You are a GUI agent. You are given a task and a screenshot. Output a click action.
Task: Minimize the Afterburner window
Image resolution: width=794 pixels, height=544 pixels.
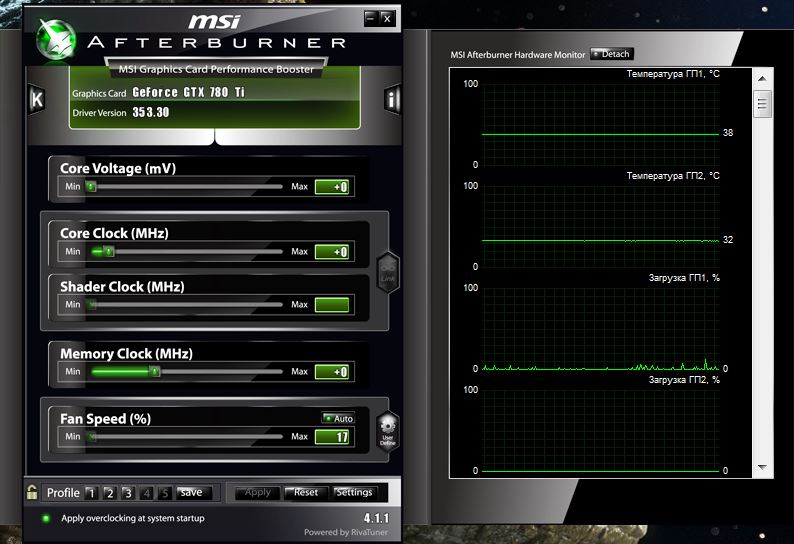(x=371, y=18)
